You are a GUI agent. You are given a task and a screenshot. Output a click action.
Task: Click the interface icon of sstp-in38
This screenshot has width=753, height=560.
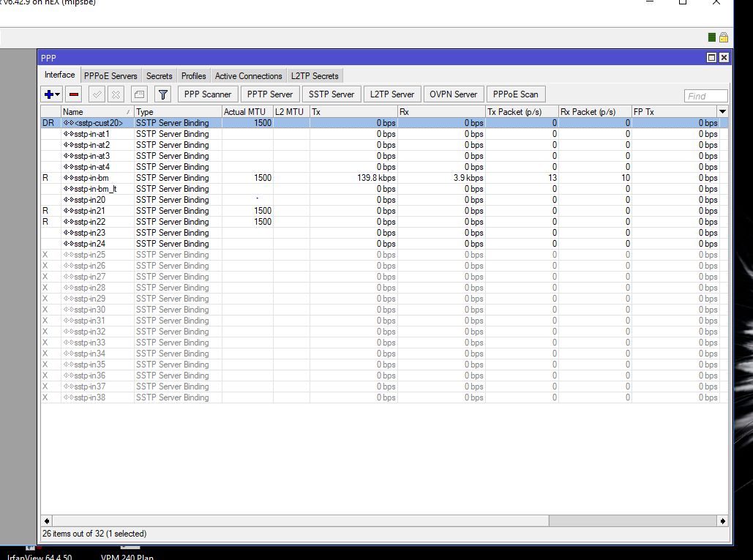pyautogui.click(x=69, y=397)
